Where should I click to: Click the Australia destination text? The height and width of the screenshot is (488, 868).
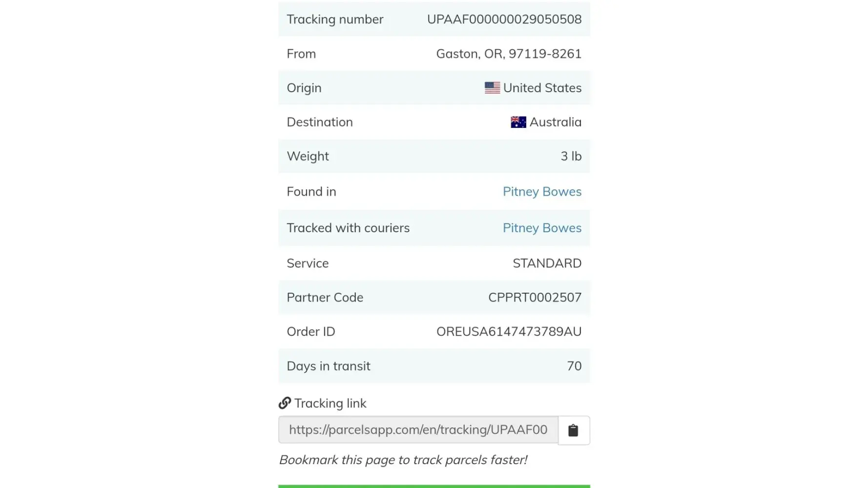pos(555,122)
